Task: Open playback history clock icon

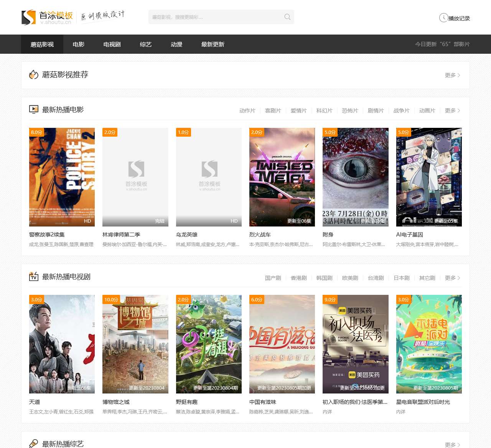Action: [x=443, y=18]
